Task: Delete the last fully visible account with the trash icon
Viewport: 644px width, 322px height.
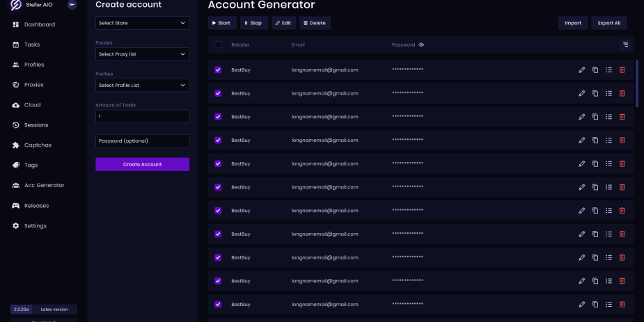Action: 622,305
